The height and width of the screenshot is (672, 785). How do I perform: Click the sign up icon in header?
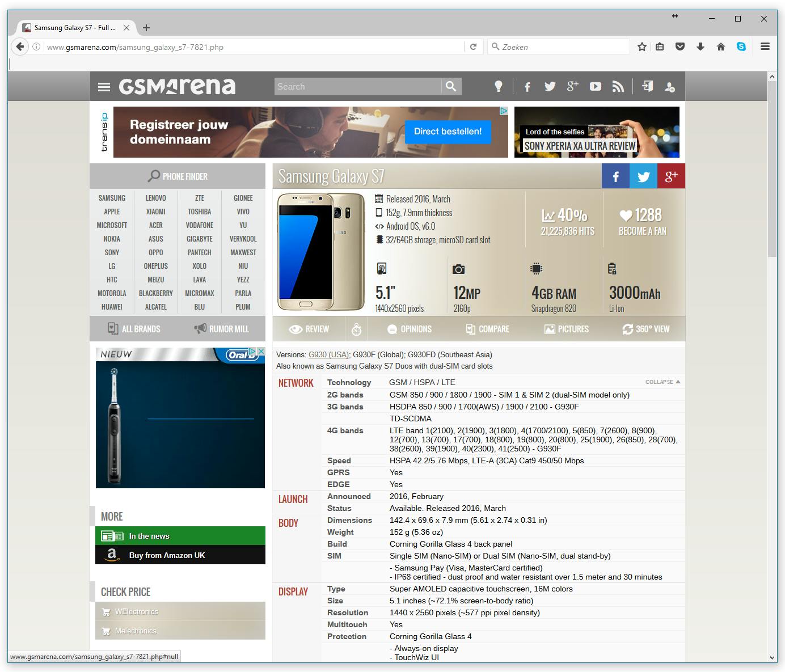(x=670, y=87)
